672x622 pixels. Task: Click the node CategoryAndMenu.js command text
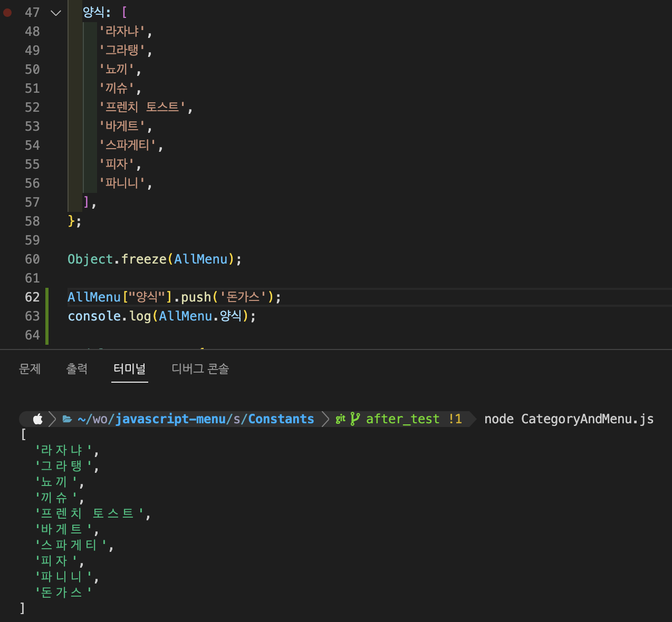click(x=569, y=419)
